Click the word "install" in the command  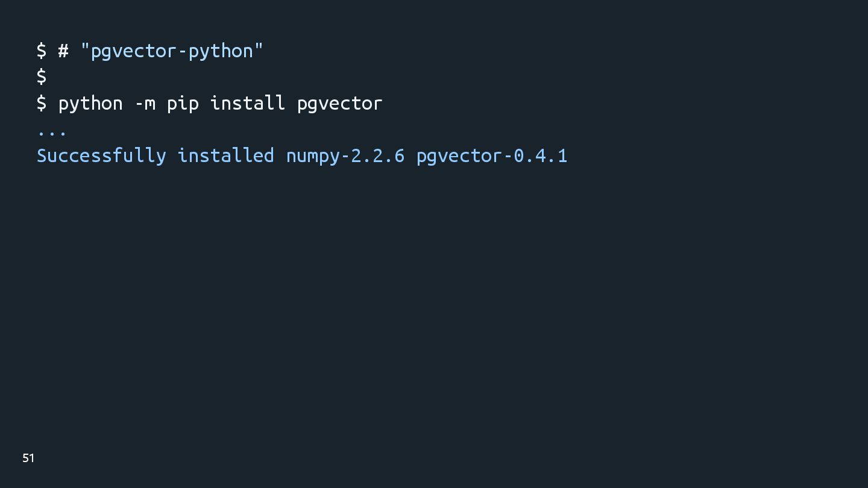247,103
